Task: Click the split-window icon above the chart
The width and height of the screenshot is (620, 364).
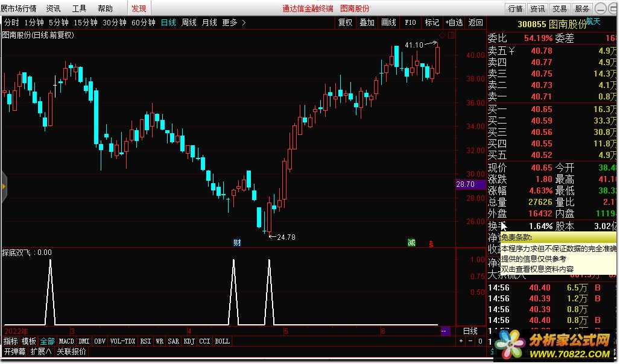Action: pyautogui.click(x=451, y=35)
